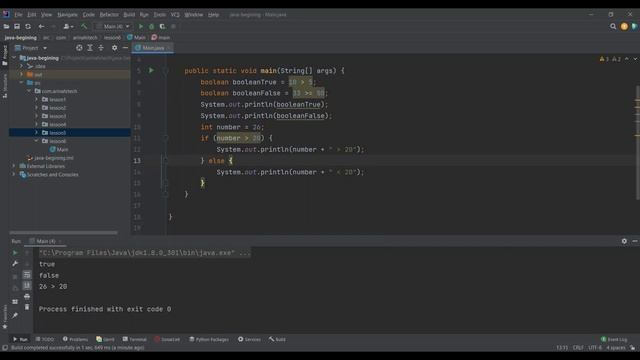Click the print icon in Run panel

[27, 296]
